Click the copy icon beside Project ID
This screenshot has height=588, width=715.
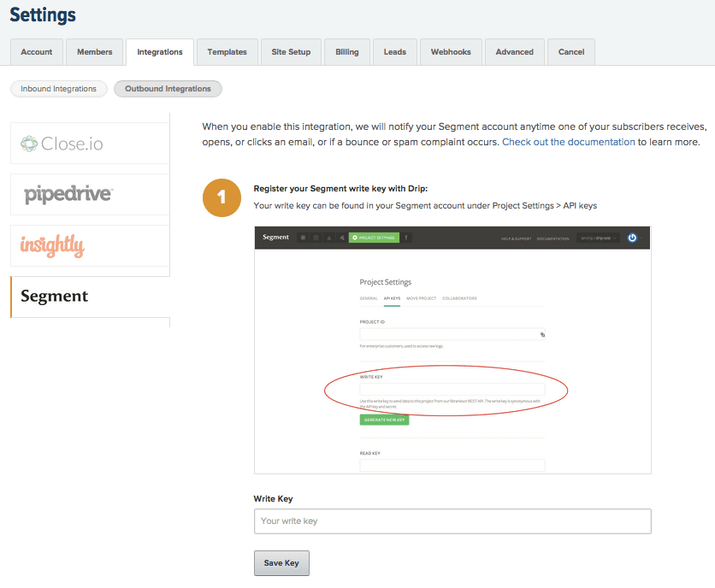pyautogui.click(x=542, y=335)
